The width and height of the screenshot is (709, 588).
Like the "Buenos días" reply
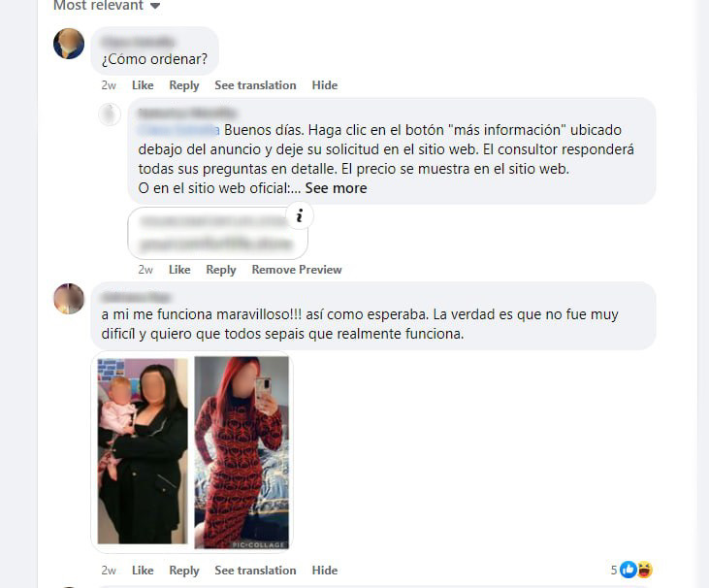(179, 270)
